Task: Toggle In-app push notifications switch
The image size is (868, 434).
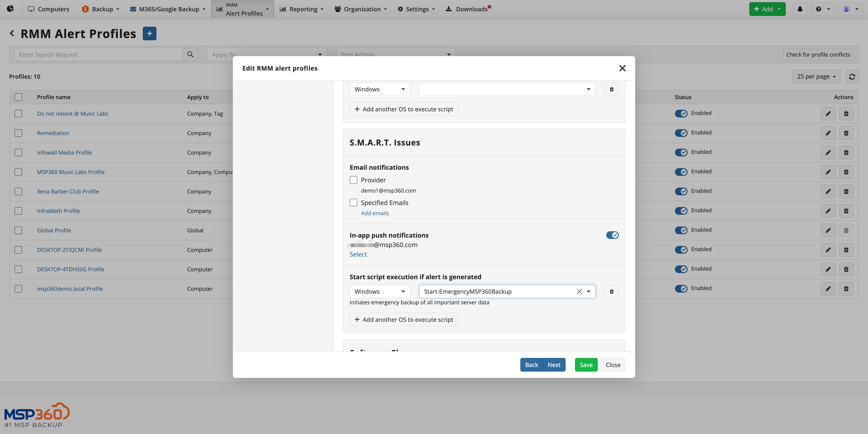Action: pos(612,235)
